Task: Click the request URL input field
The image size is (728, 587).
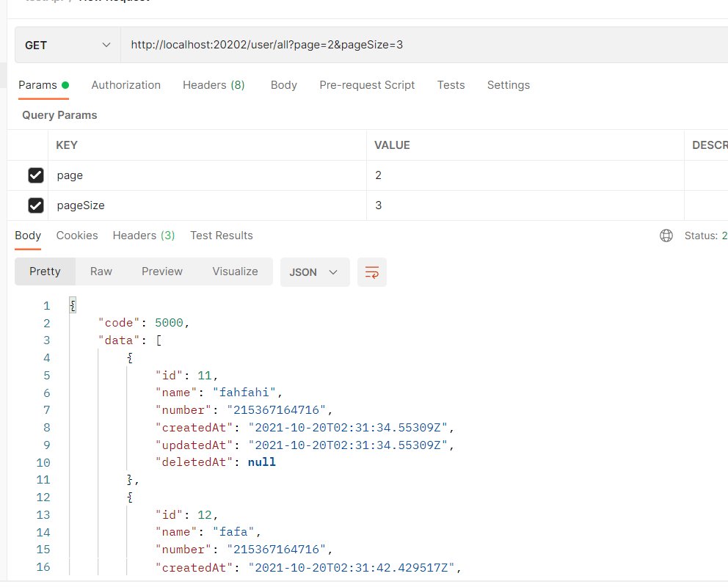Action: pyautogui.click(x=424, y=45)
